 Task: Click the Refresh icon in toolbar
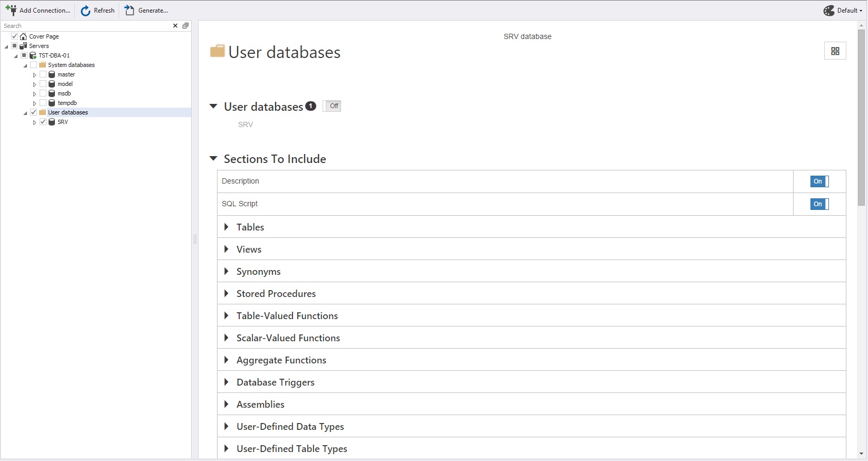pos(86,11)
